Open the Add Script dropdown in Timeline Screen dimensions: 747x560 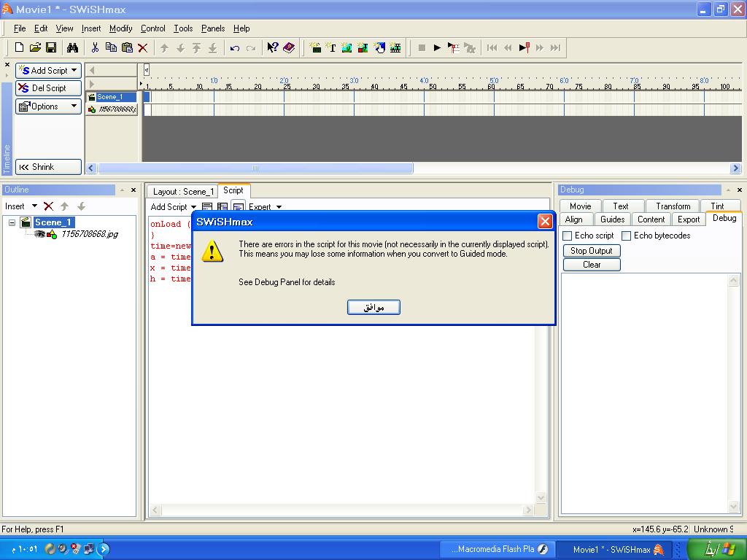click(x=49, y=71)
